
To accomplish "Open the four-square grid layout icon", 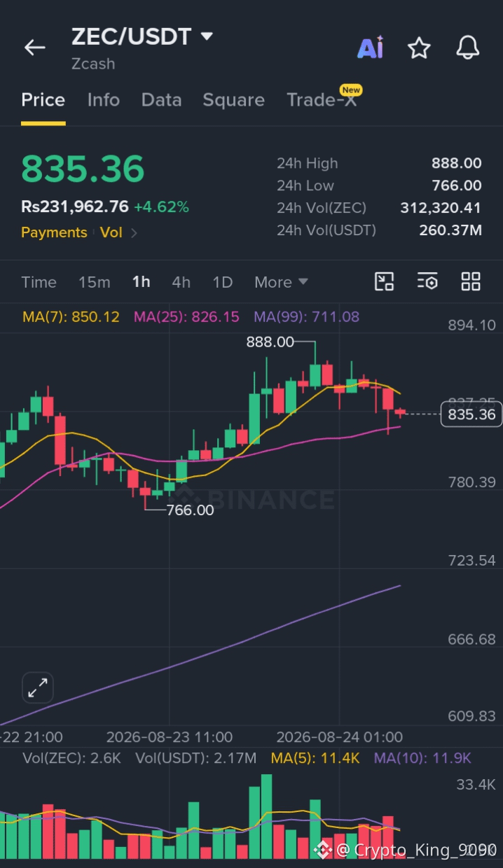I will pyautogui.click(x=471, y=281).
